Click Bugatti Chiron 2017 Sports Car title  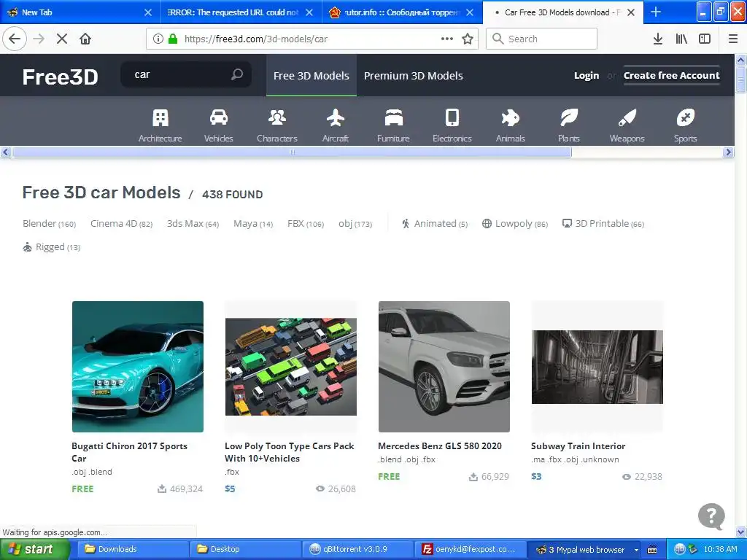130,452
